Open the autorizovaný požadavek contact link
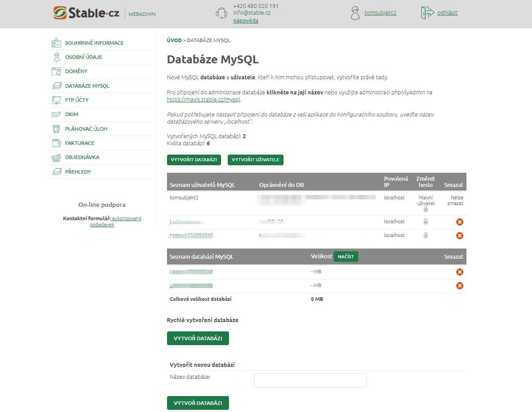The height and width of the screenshot is (412, 532). (x=115, y=222)
